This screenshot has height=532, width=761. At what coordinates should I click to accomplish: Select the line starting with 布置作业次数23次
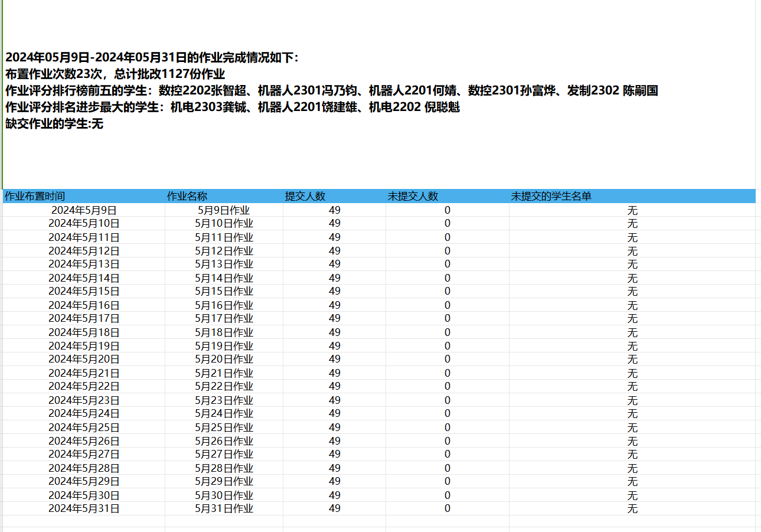coord(115,74)
